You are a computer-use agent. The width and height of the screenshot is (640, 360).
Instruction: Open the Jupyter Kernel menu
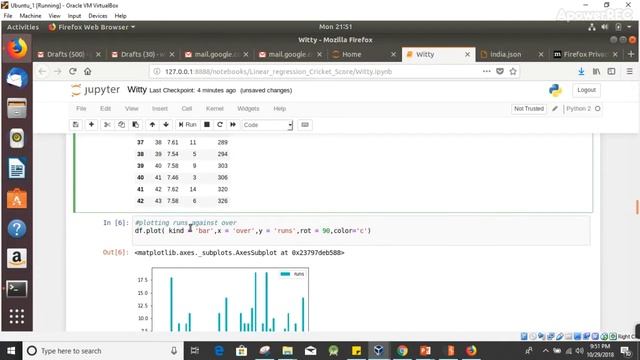click(215, 109)
